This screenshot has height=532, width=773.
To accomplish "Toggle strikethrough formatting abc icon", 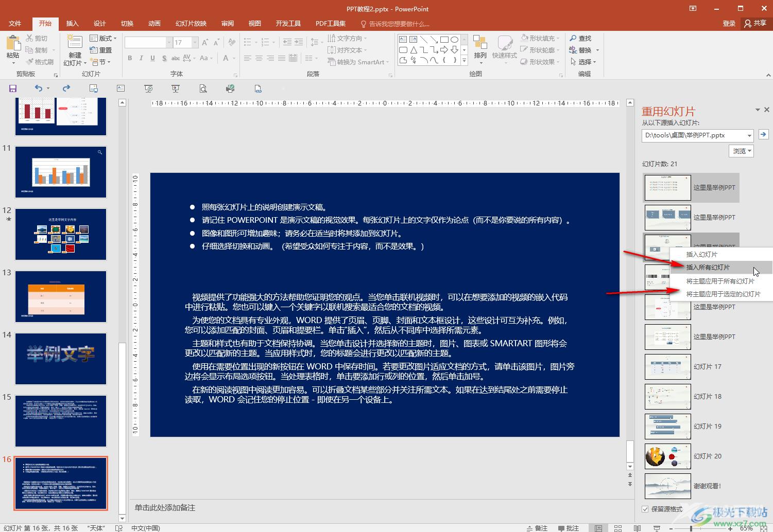I will (176, 58).
